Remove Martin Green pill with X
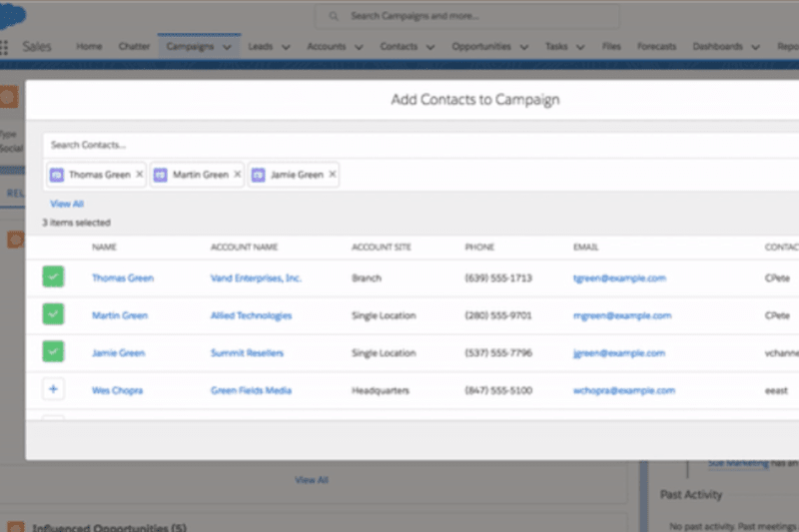This screenshot has width=799, height=532. (x=237, y=174)
